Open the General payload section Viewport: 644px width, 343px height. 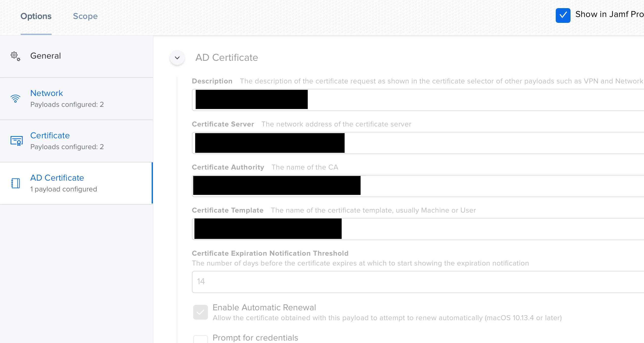[76, 56]
